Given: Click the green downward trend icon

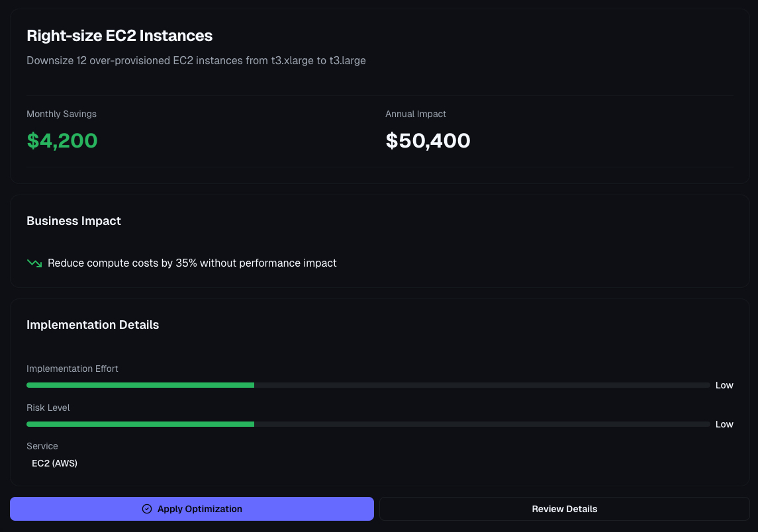Looking at the screenshot, I should [34, 263].
